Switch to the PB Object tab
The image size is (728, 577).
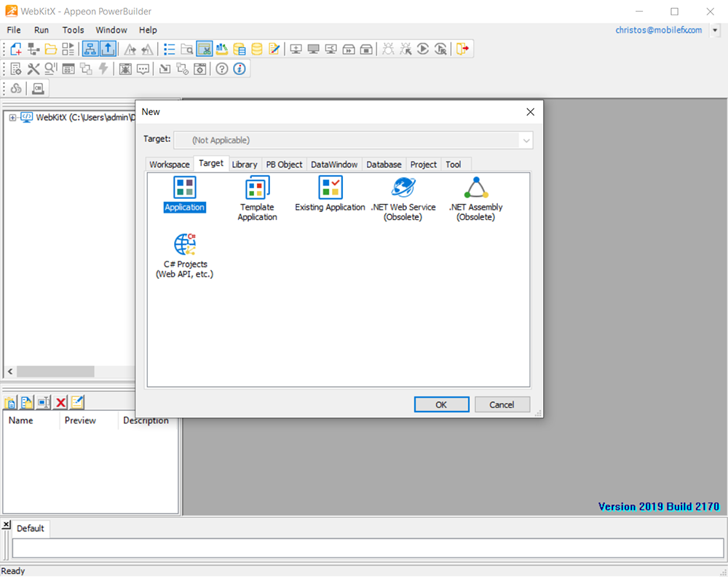pyautogui.click(x=284, y=165)
